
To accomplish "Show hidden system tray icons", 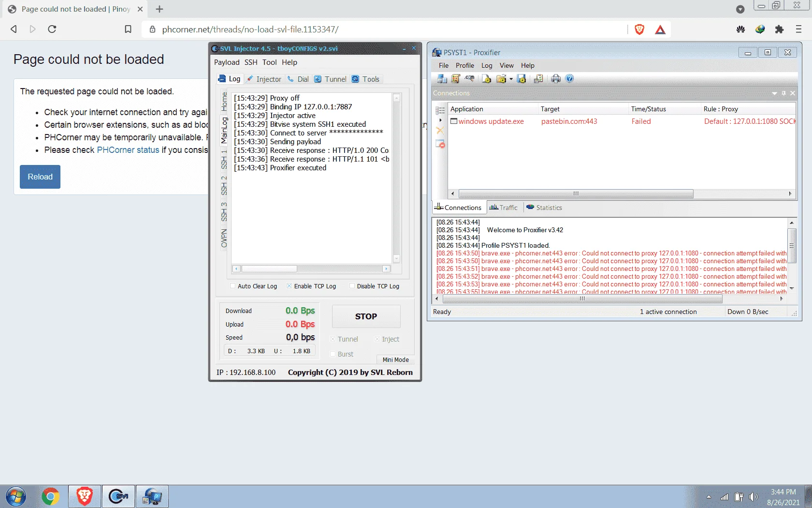I will click(x=709, y=497).
